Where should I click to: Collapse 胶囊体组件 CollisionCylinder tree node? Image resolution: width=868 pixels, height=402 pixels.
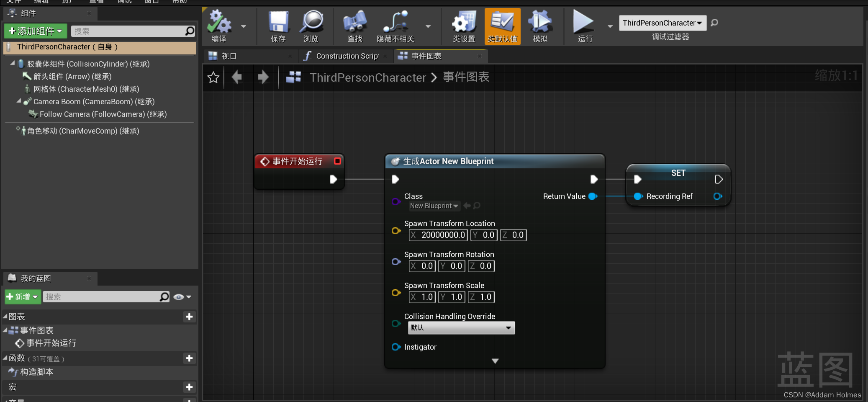[13, 63]
